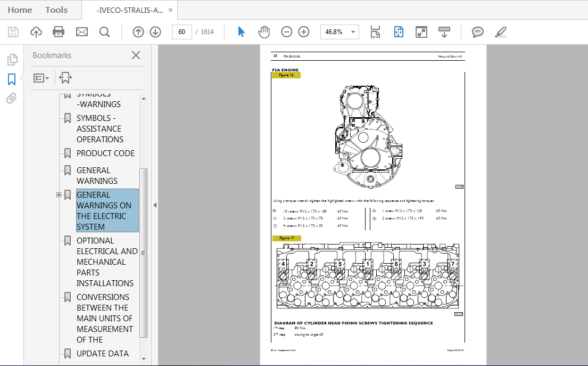
Task: Expand GENERAL WARNINGS ON THE ELECTRIC SYSTEM
Action: [x=59, y=194]
